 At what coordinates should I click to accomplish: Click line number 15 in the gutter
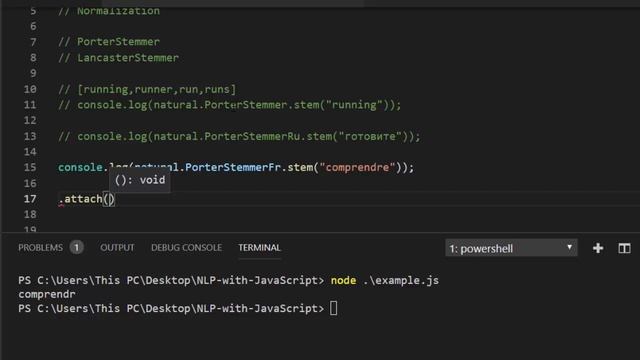pos(30,167)
